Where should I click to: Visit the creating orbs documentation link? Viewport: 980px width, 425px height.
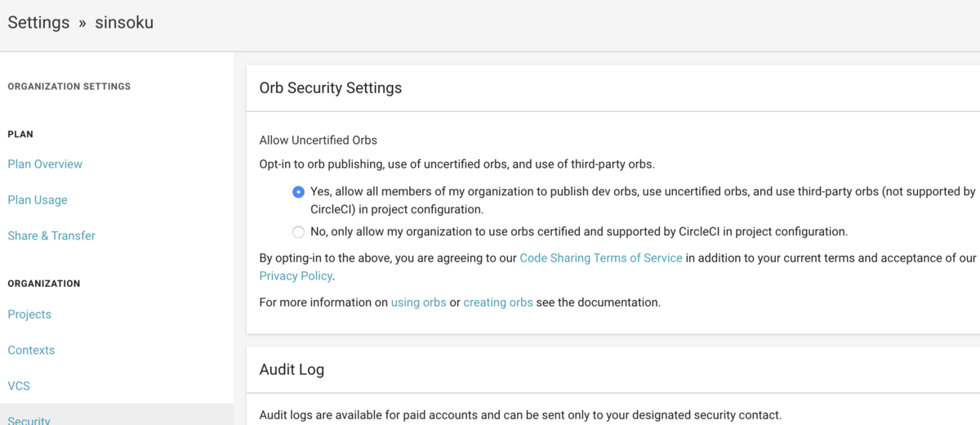coord(498,302)
